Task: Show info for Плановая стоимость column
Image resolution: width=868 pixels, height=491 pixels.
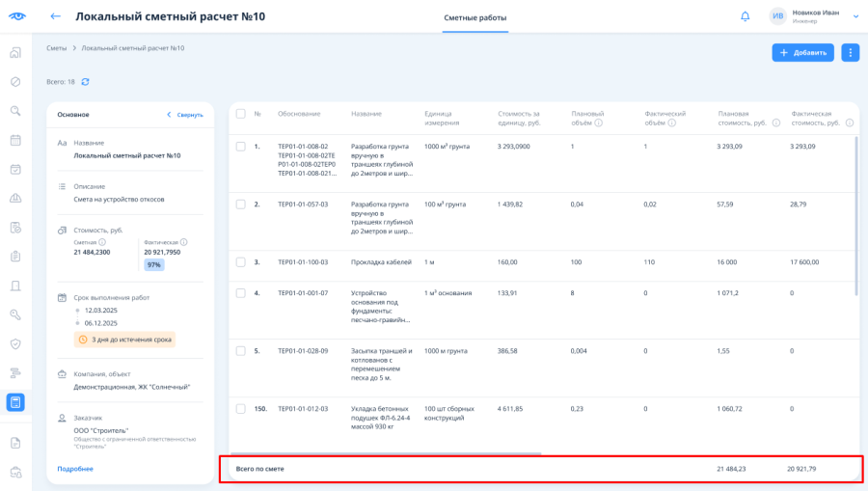Action: 776,123
